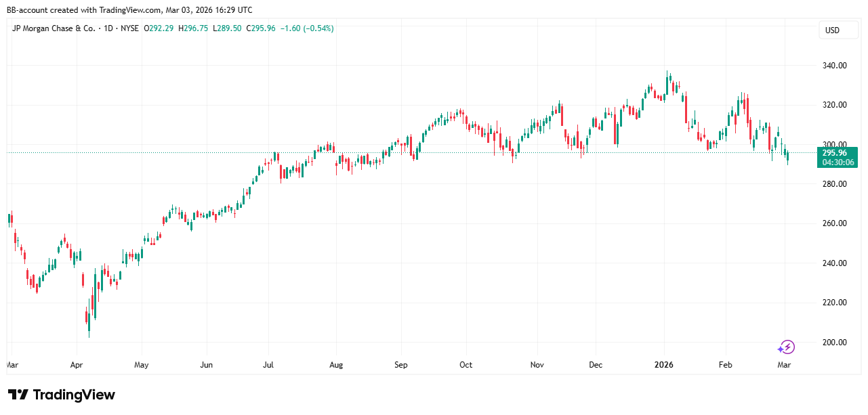This screenshot has width=868, height=415.
Task: Click the TradingView wordmark text
Action: [x=74, y=395]
